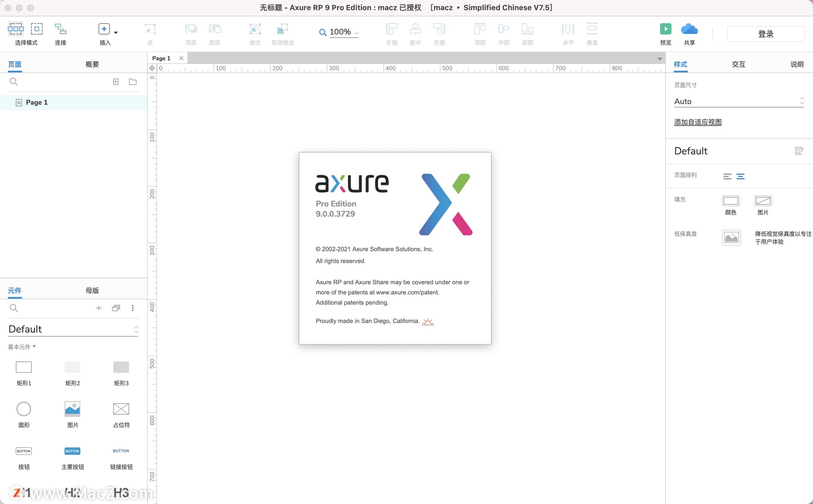Click the manage libraries stacked icon
This screenshot has width=813, height=504.
click(116, 308)
